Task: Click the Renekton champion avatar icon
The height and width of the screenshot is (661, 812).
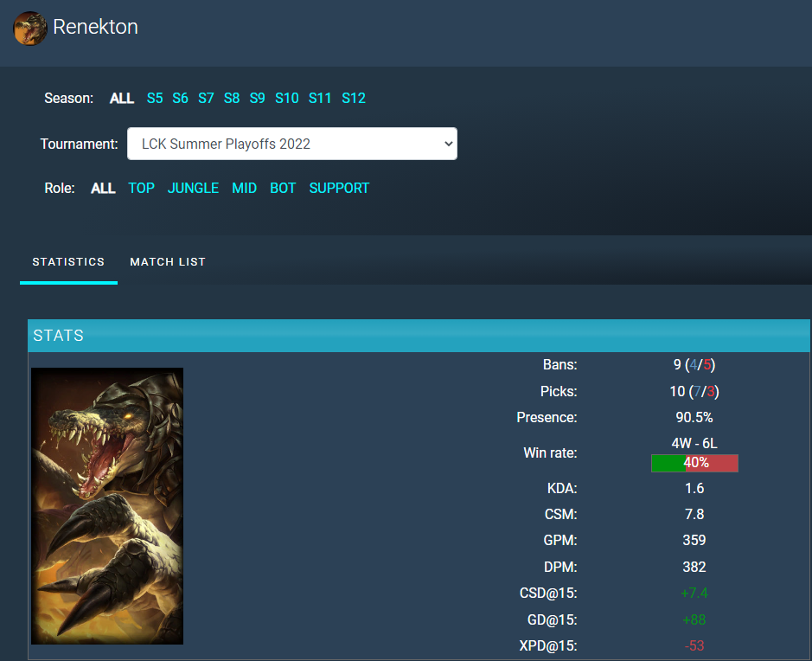Action: (30, 28)
